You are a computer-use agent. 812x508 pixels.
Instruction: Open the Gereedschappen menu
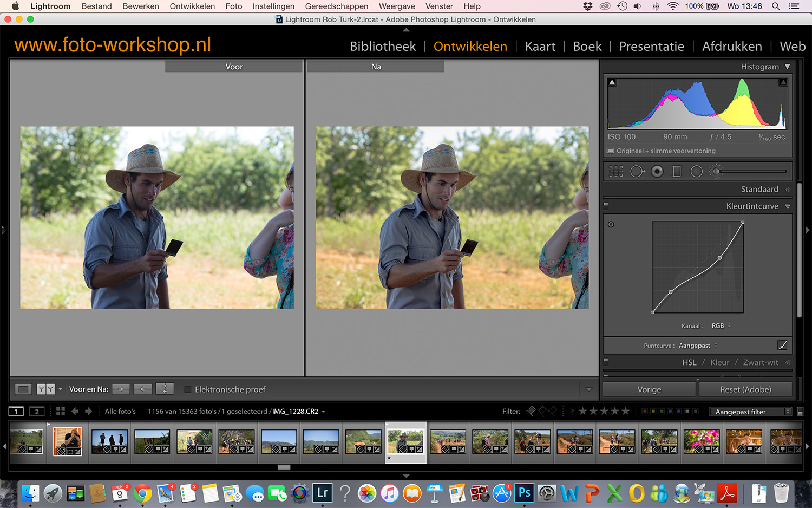click(337, 6)
